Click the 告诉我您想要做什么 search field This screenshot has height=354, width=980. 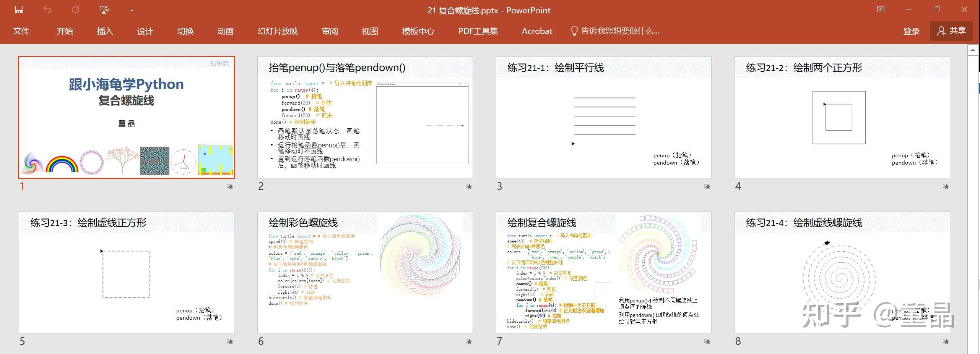tap(620, 31)
